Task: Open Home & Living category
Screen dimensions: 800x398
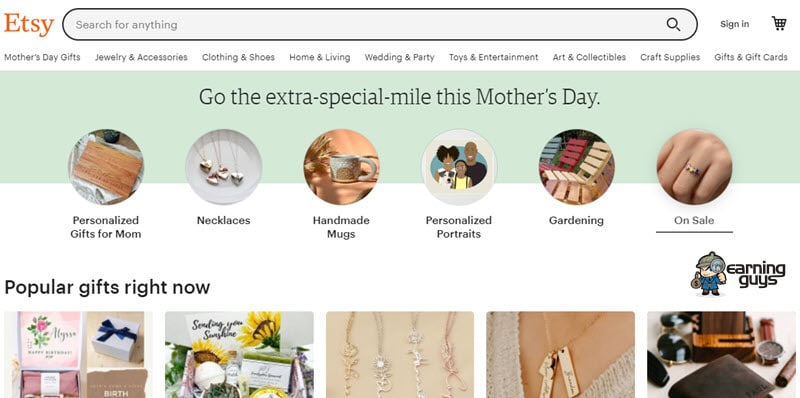Action: coord(320,57)
